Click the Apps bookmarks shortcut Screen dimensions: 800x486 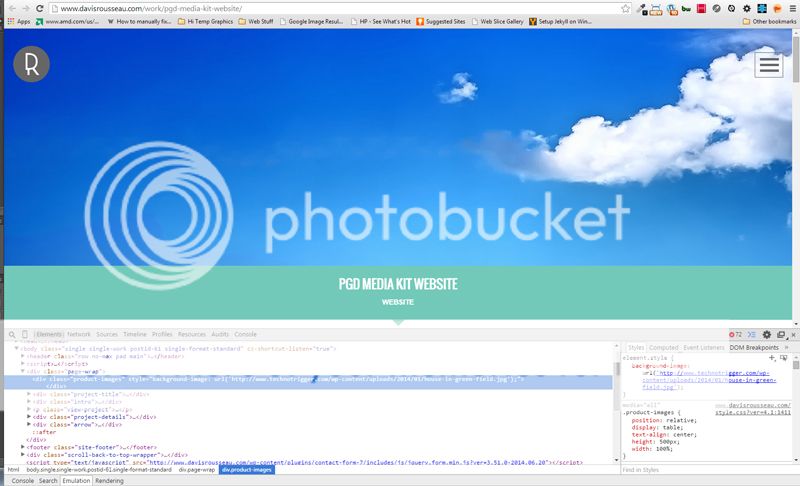tap(18, 21)
